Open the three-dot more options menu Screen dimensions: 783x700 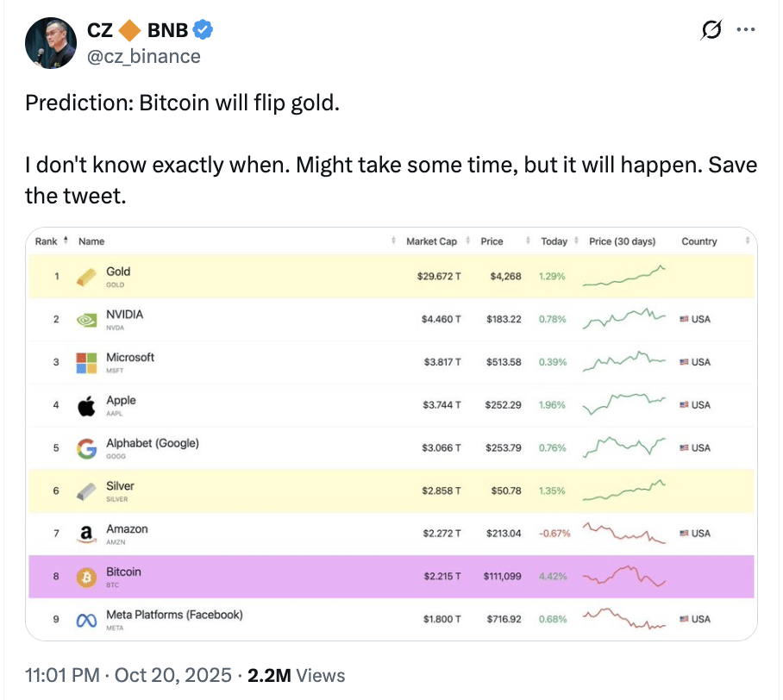pyautogui.click(x=745, y=30)
